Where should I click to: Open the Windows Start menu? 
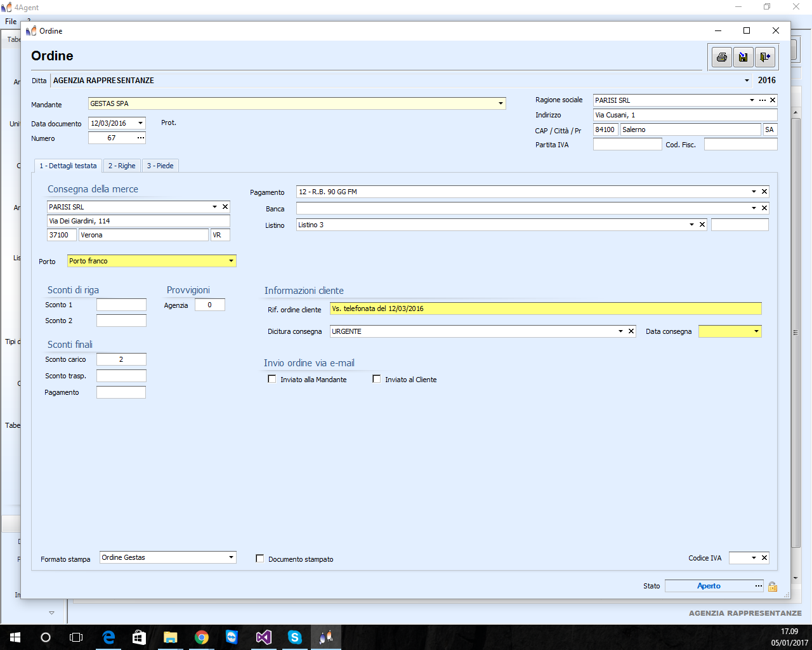[15, 637]
